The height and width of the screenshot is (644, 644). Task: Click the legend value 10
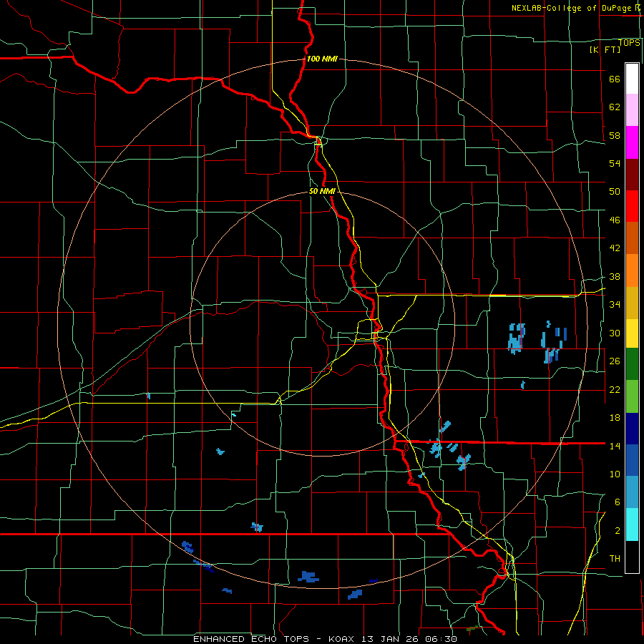tap(615, 474)
